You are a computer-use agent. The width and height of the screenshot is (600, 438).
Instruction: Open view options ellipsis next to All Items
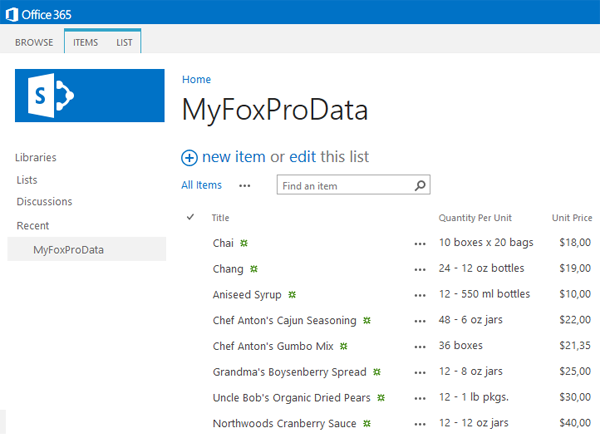[x=244, y=185]
